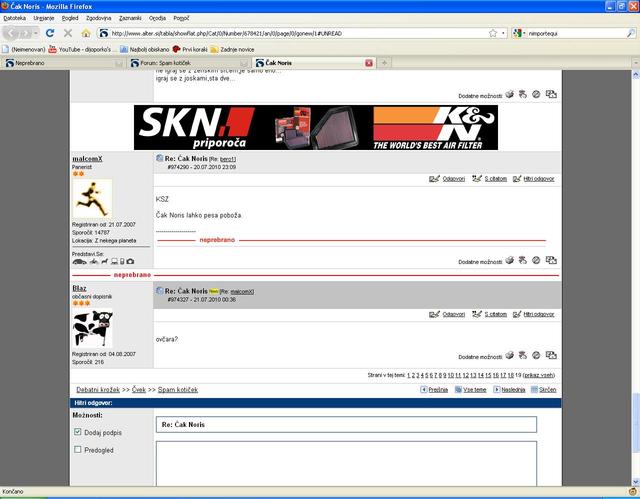Open the Urejanje menu
This screenshot has width=640, height=499.
(44, 18)
